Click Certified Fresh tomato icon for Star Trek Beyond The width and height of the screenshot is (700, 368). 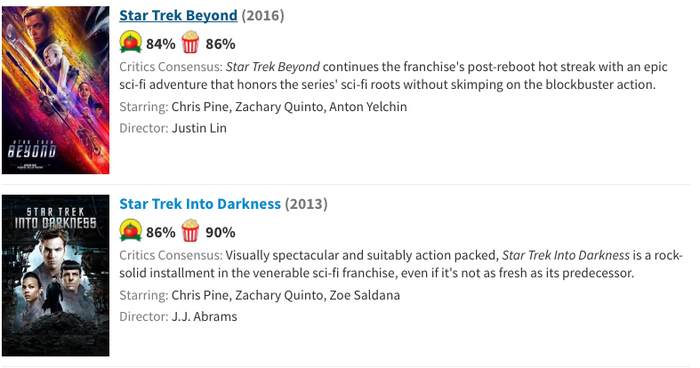(130, 43)
